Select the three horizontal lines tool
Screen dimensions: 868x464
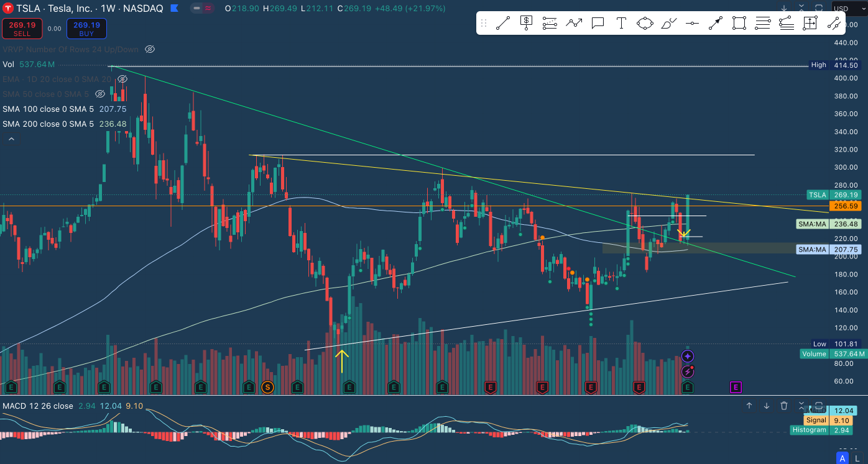763,24
